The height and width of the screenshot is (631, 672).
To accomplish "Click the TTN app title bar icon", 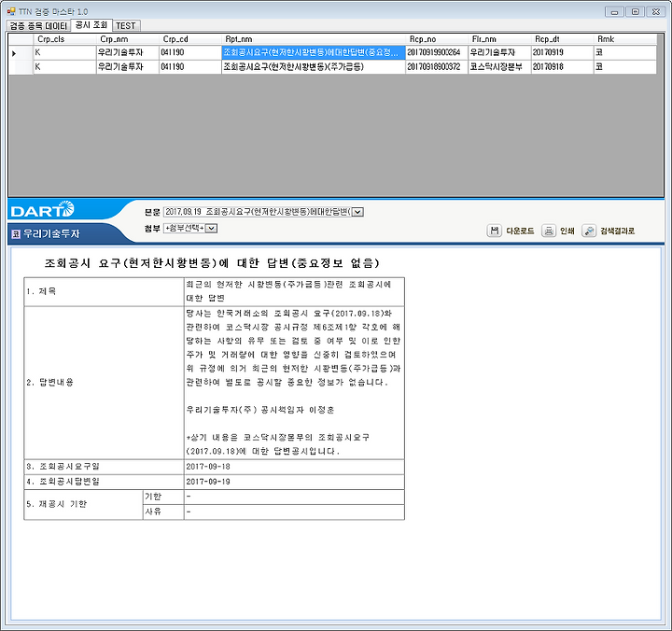I will click(x=10, y=11).
